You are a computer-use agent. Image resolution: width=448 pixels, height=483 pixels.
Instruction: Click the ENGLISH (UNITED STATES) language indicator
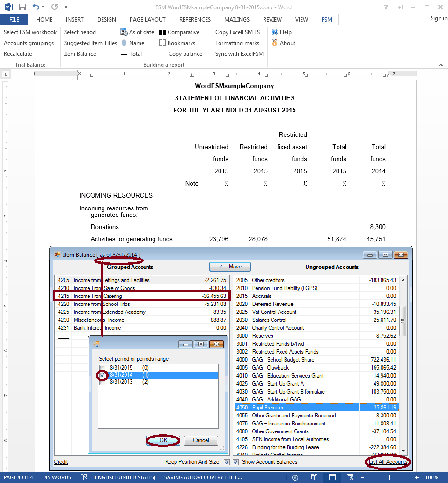tap(125, 477)
